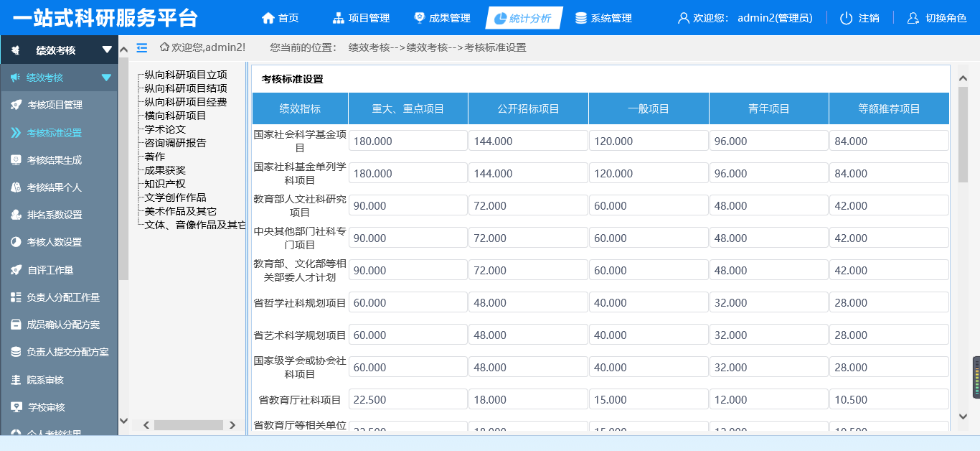Click the rocket icon for 自评工作量
Image resolution: width=980 pixels, height=451 pixels.
(16, 270)
